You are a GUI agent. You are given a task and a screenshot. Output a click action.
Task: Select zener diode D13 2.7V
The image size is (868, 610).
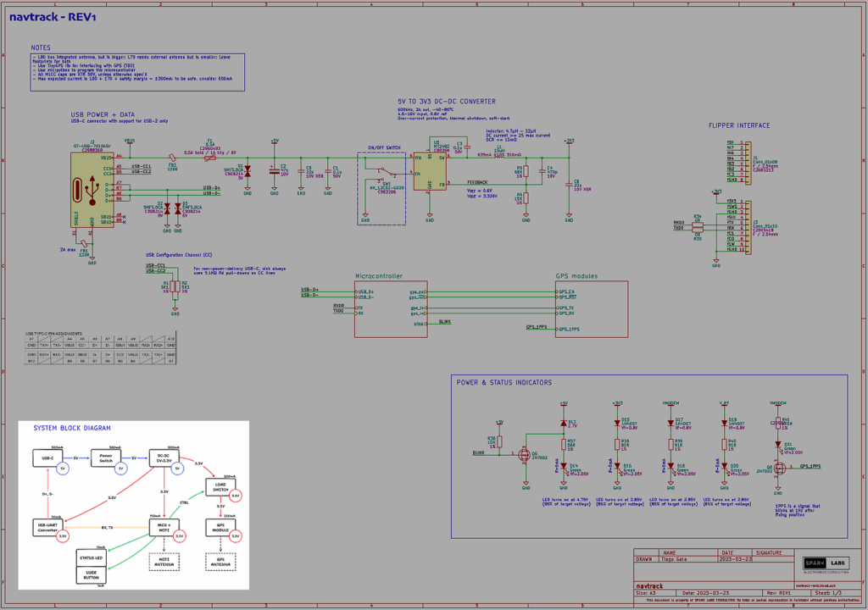564,424
